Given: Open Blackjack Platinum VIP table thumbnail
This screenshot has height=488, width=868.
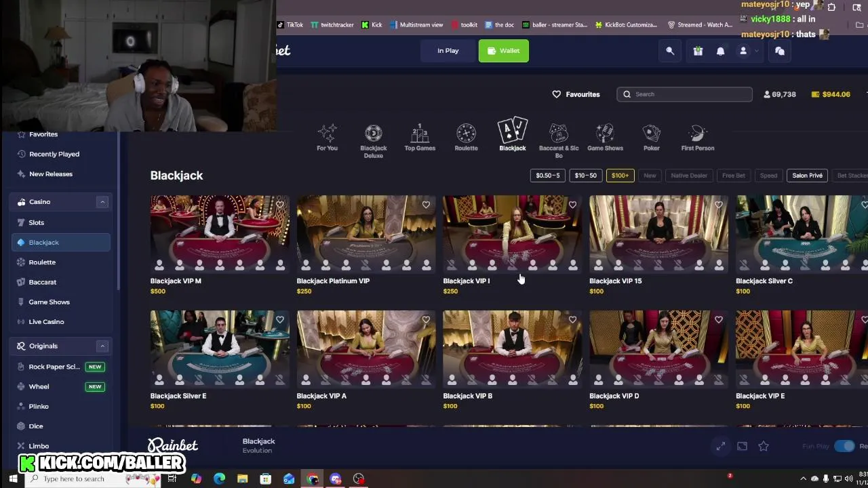Looking at the screenshot, I should pyautogui.click(x=366, y=234).
